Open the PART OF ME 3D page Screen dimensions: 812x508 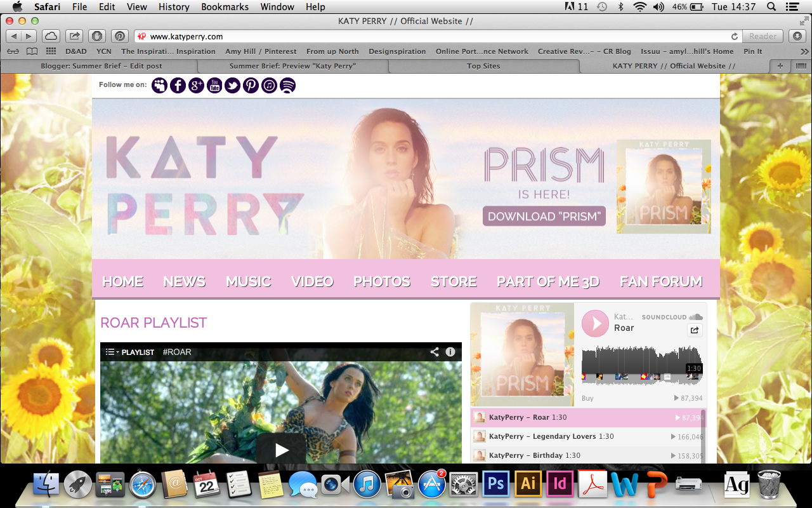tap(548, 281)
